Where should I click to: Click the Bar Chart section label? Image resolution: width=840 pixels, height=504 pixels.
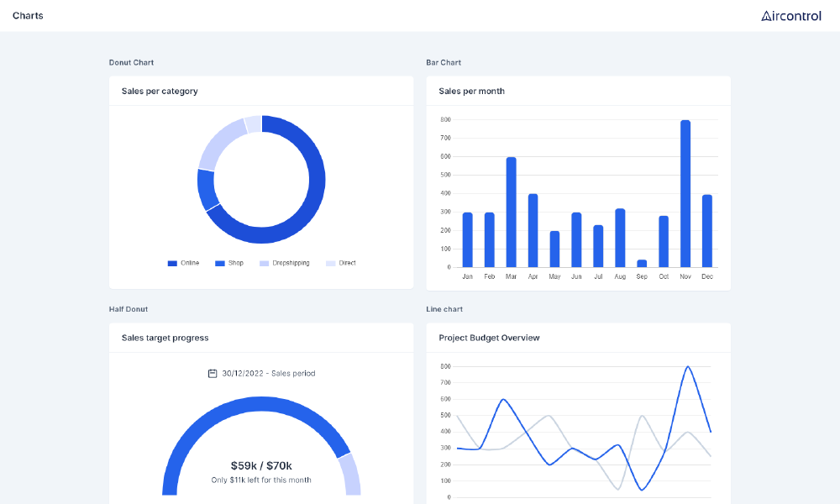(x=444, y=62)
